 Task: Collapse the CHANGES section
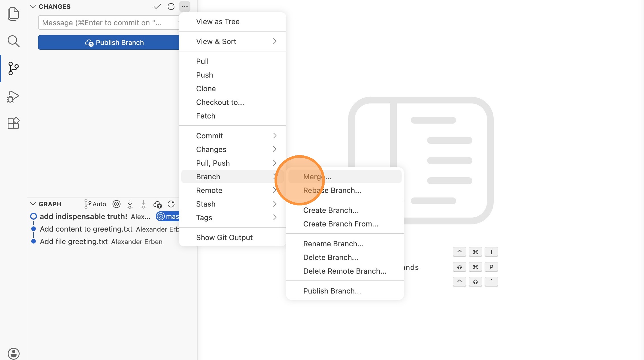[33, 7]
